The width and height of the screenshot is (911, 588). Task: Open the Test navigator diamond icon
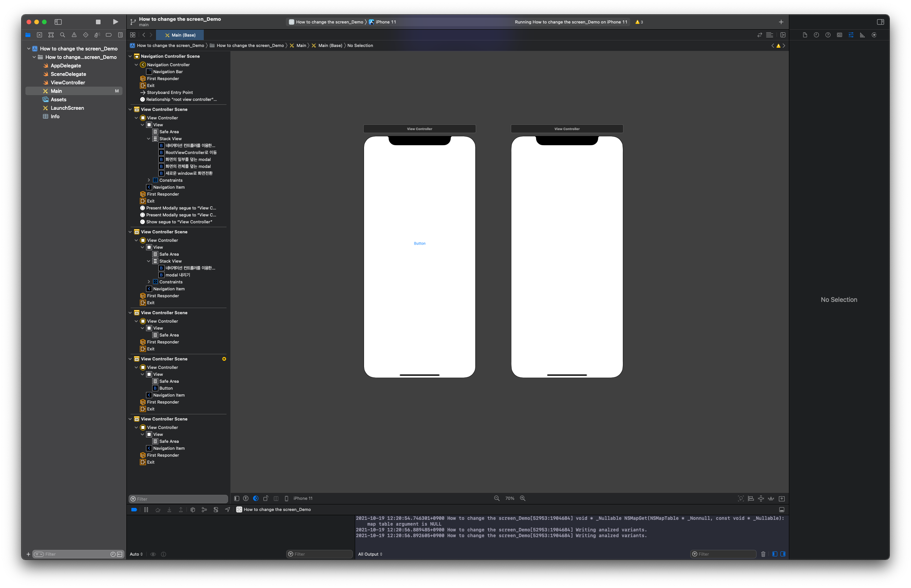click(x=86, y=35)
